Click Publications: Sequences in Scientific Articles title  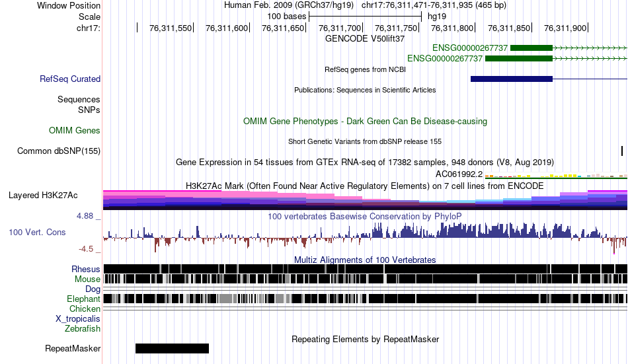365,90
